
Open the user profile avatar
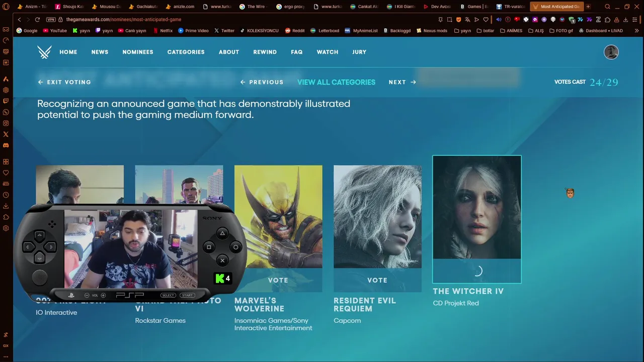pos(611,52)
